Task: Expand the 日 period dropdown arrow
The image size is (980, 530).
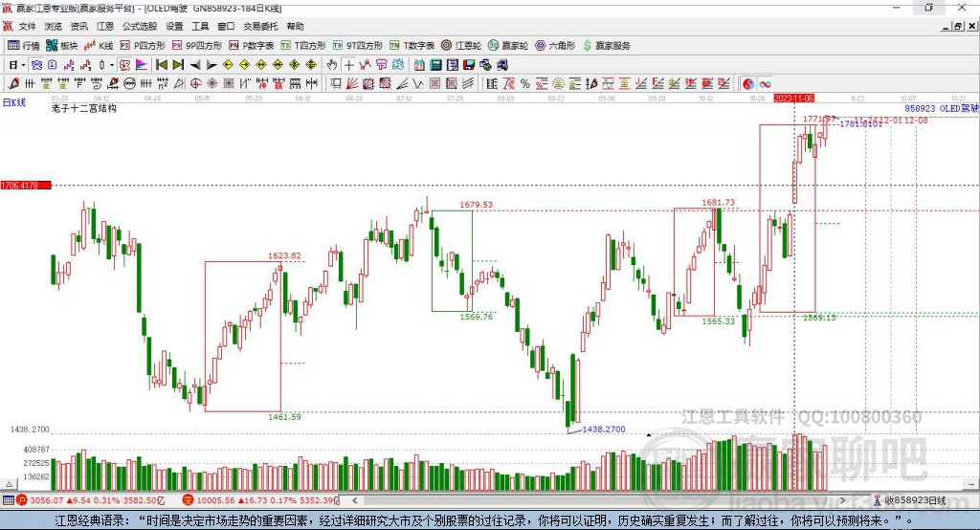Action: click(23, 65)
